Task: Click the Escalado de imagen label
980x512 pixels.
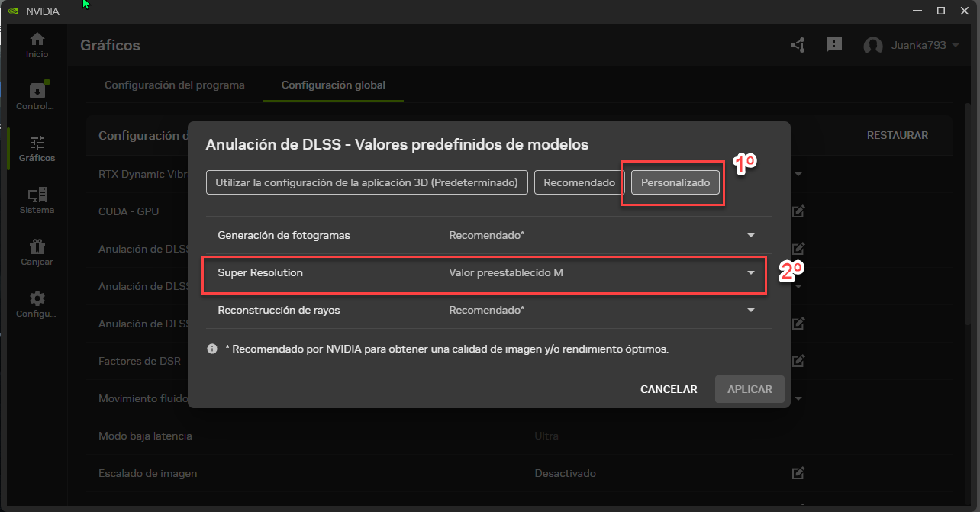Action: coord(148,473)
